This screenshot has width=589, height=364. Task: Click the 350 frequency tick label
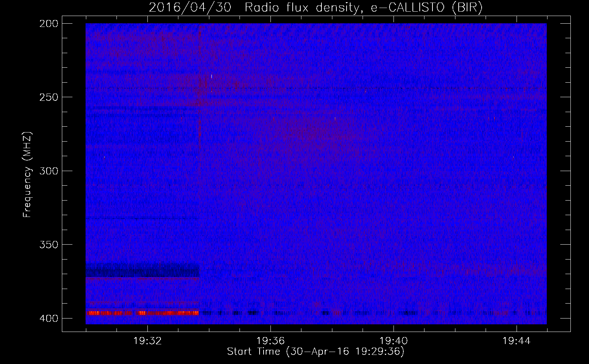click(x=49, y=245)
